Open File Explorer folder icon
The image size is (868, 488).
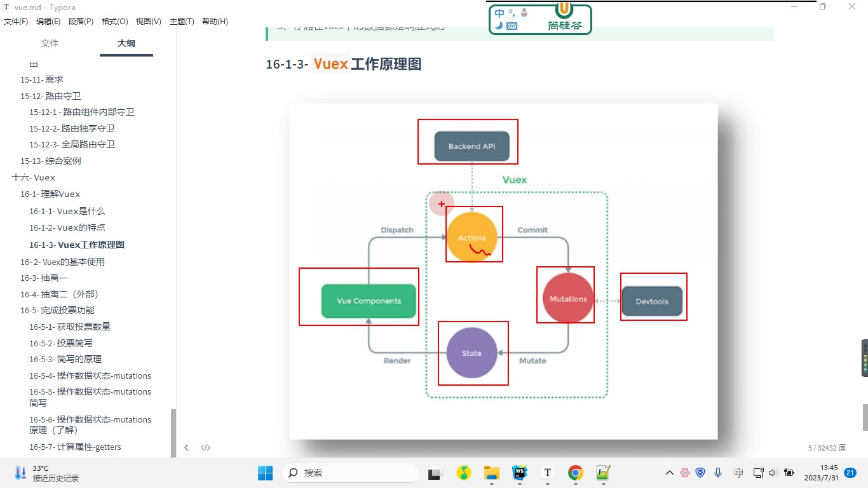click(x=492, y=472)
